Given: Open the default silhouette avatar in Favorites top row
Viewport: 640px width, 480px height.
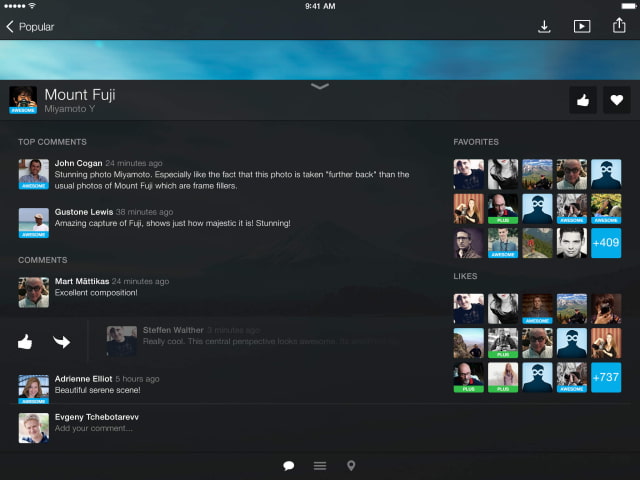Looking at the screenshot, I should click(x=606, y=174).
